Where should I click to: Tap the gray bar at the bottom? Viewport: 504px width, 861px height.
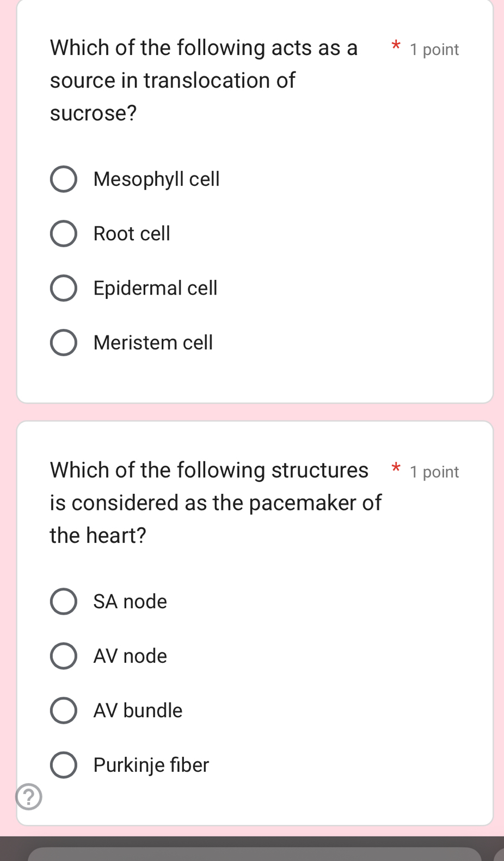coord(254,853)
